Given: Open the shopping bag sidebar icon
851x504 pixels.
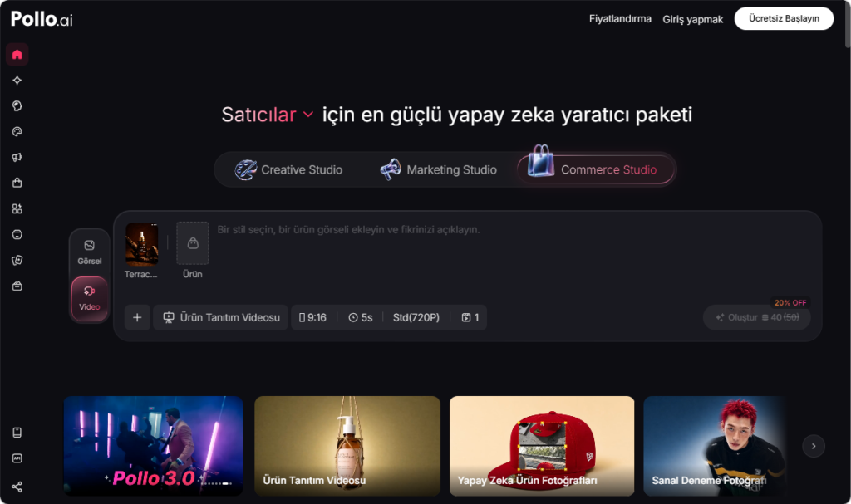Looking at the screenshot, I should 17,183.
